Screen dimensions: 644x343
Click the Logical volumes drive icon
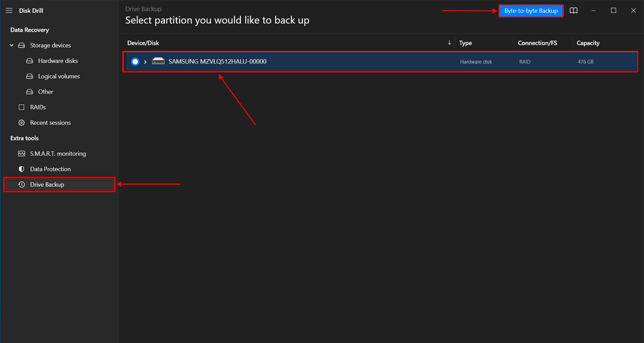tap(30, 76)
